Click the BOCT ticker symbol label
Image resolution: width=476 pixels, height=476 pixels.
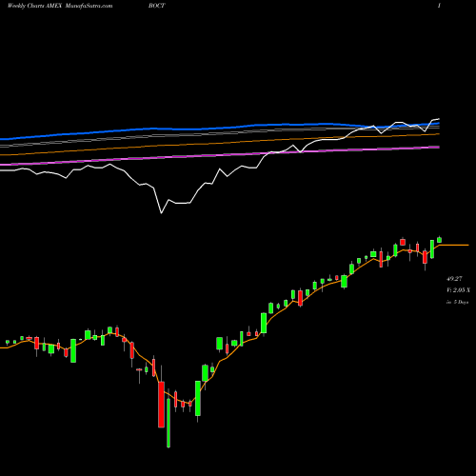pos(156,6)
